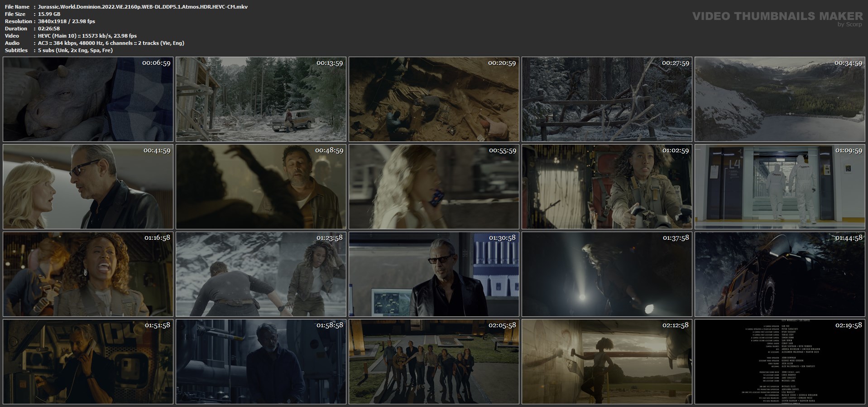The height and width of the screenshot is (407, 868).
Task: Click the audio info AC3 384 kbps line
Action: pos(111,43)
